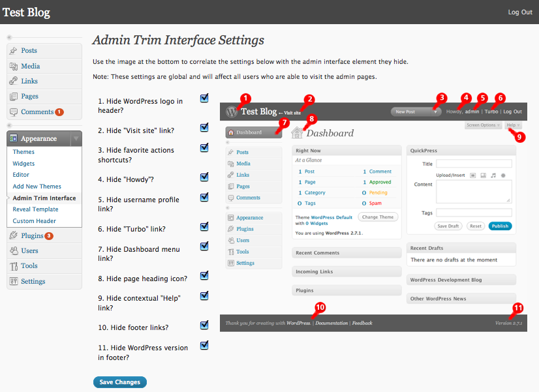This screenshot has height=392, width=539.
Task: Click the Users icon in sidebar
Action: coord(14,251)
